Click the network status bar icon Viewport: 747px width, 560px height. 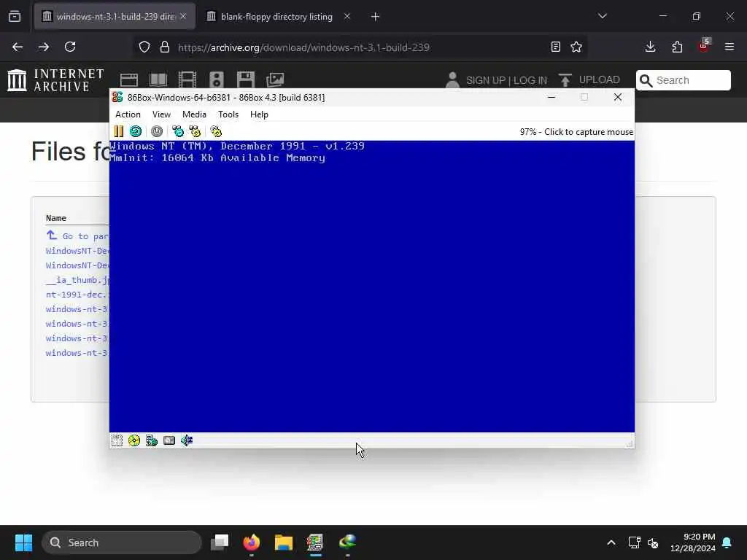(152, 440)
